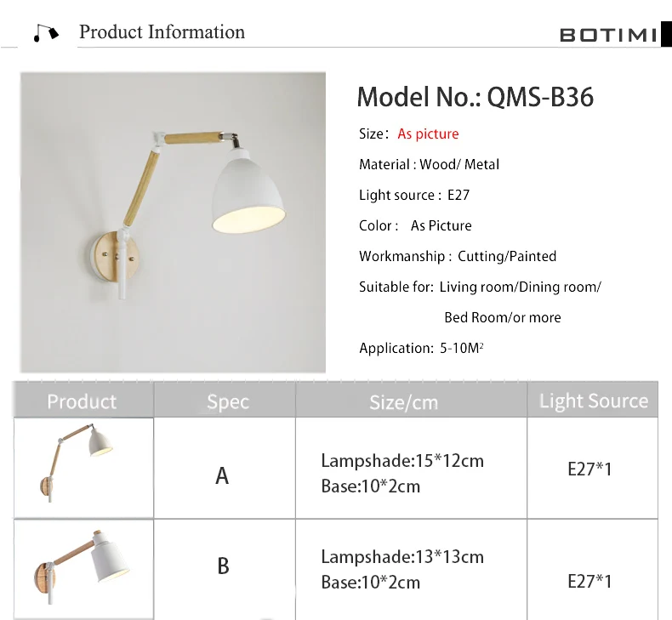Click the Spec column header
The width and height of the screenshot is (672, 620).
[228, 401]
